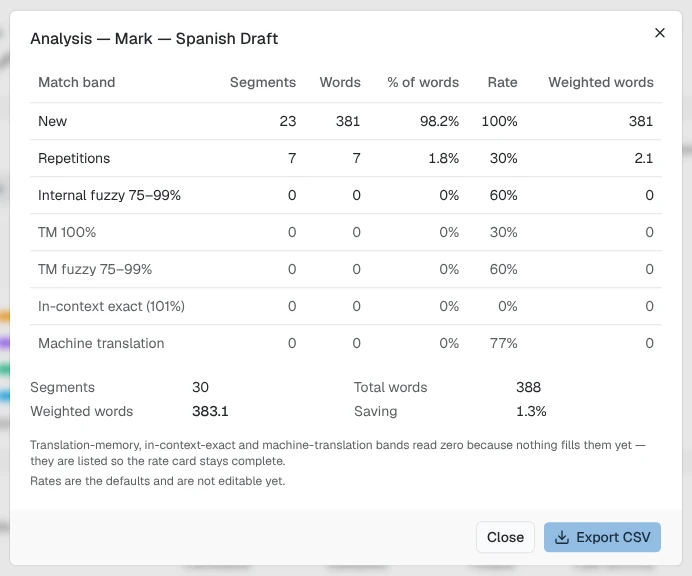Click the 'Weighted words' column header
Viewport: 692px width, 576px height.
[x=601, y=83]
